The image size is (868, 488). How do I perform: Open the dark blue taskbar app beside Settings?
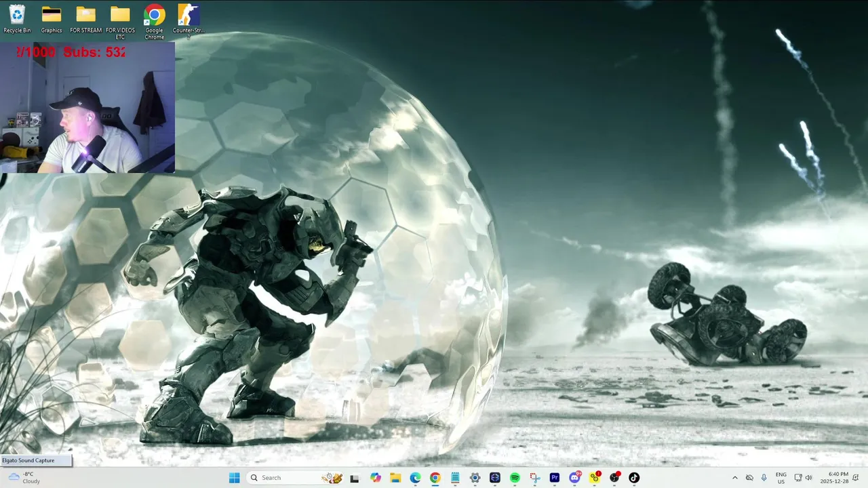495,478
